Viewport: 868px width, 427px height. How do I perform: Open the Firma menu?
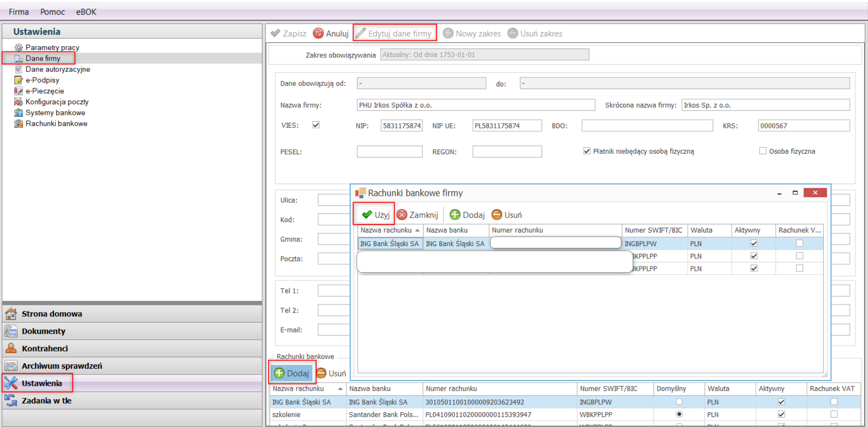pyautogui.click(x=19, y=12)
